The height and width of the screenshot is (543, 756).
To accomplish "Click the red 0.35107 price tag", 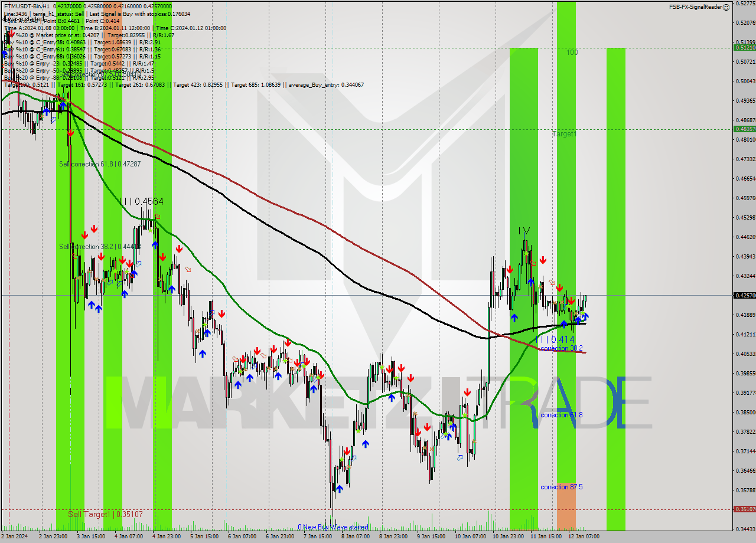I will (x=744, y=509).
